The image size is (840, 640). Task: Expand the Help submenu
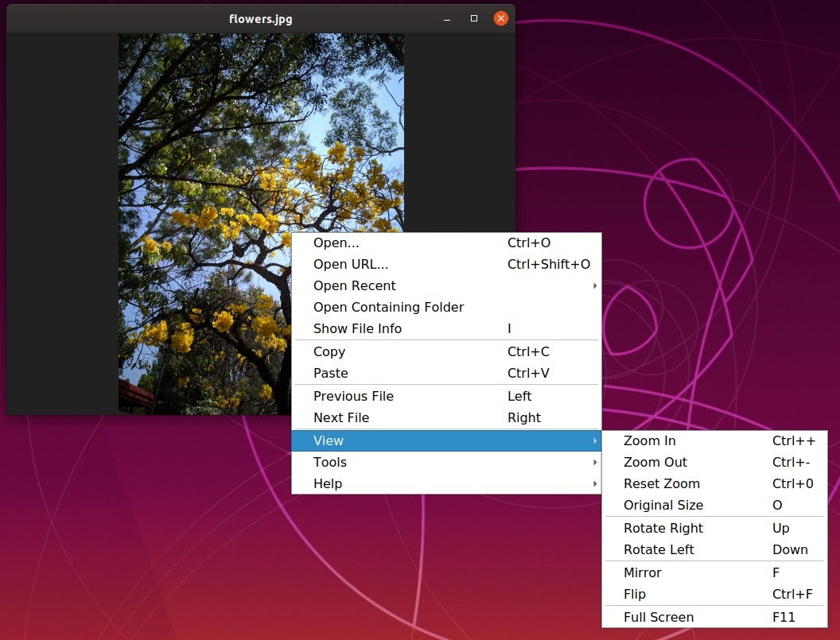click(x=328, y=484)
